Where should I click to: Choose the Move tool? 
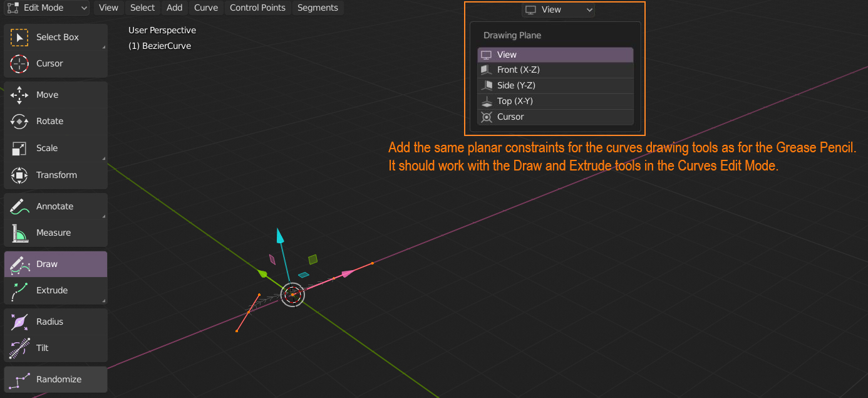56,95
